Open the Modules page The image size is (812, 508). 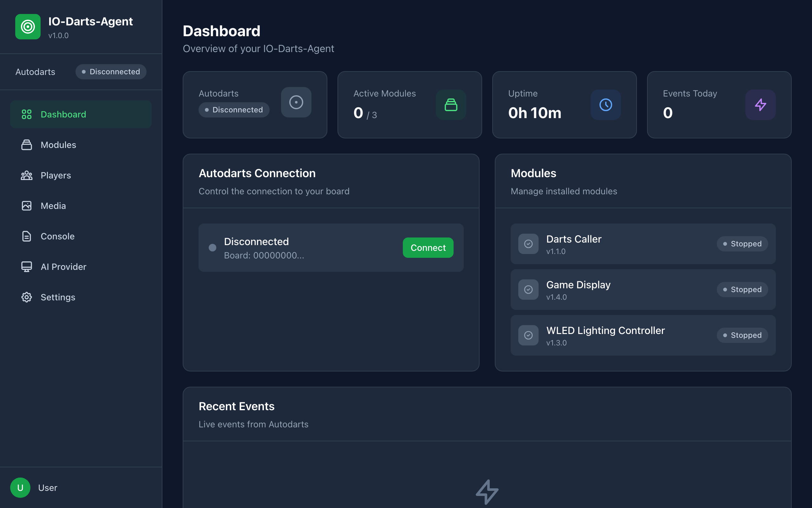(x=81, y=145)
